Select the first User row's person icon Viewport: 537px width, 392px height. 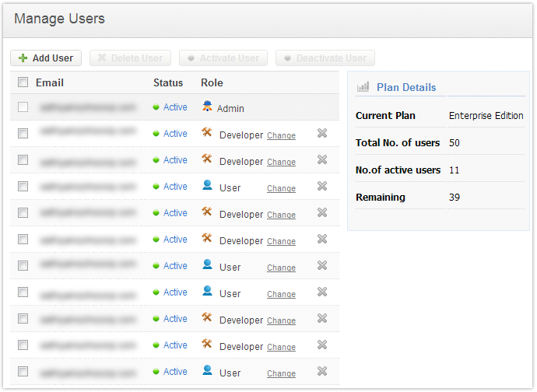tap(207, 185)
